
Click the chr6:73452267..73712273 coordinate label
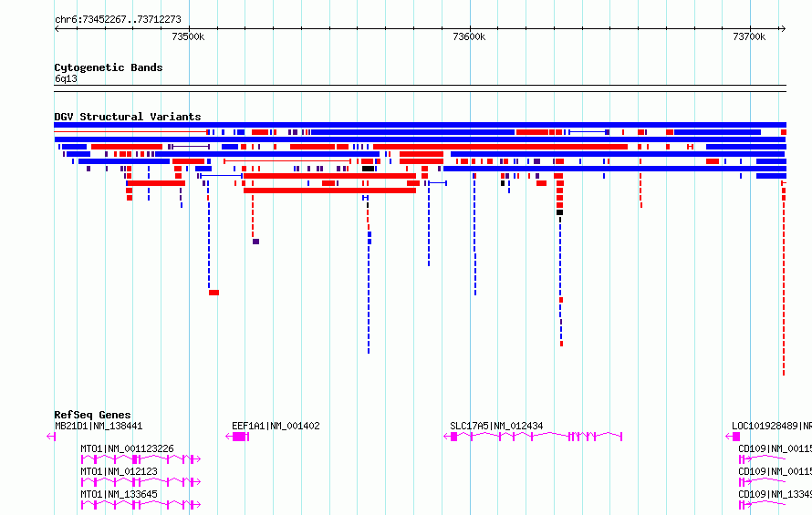(x=118, y=19)
